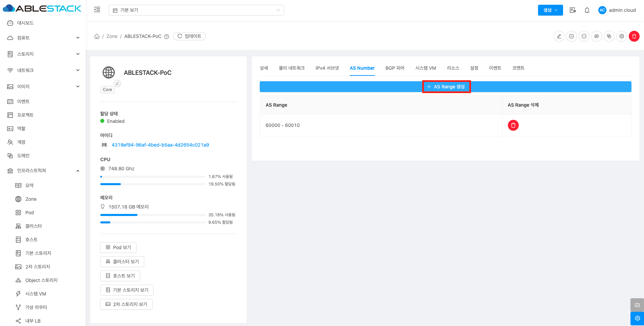Click the CPU allocated progress bar
The image size is (644, 326).
pyautogui.click(x=153, y=184)
